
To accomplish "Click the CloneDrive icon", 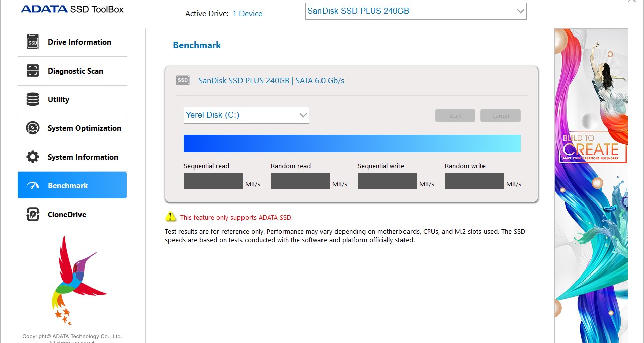I will (x=33, y=214).
